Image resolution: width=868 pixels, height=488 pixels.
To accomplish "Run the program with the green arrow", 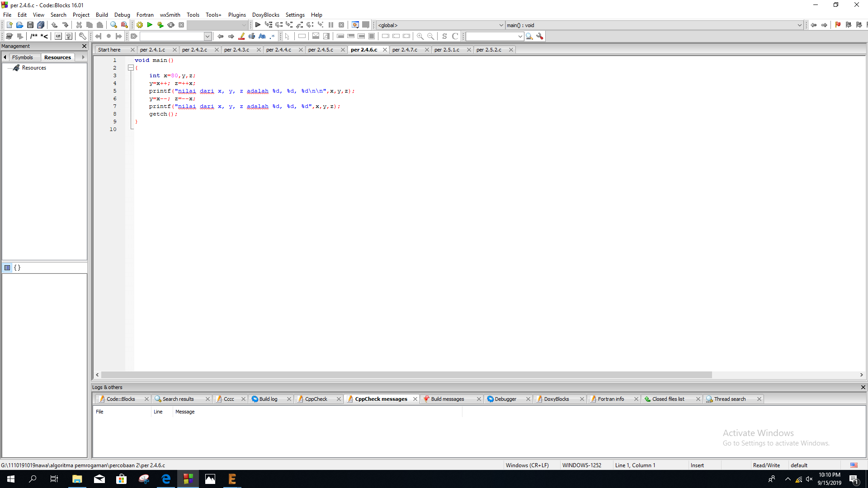I will click(x=150, y=25).
